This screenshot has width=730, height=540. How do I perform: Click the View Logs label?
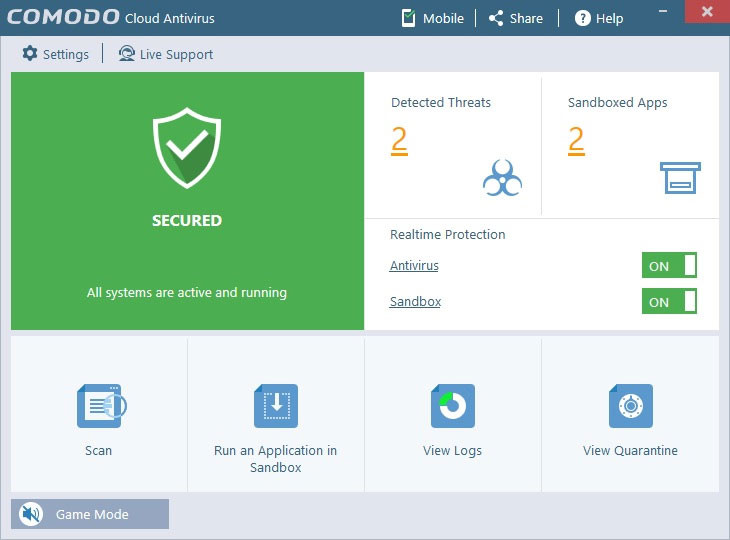click(452, 451)
